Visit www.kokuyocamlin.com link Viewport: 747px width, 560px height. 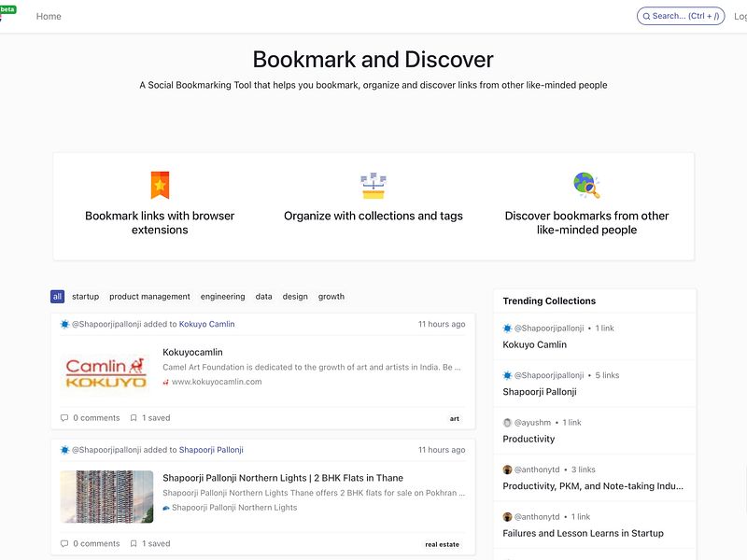pos(217,382)
